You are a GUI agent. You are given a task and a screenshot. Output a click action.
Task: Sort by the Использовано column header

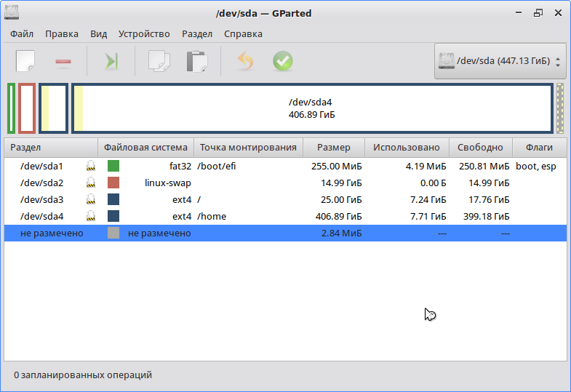(407, 148)
